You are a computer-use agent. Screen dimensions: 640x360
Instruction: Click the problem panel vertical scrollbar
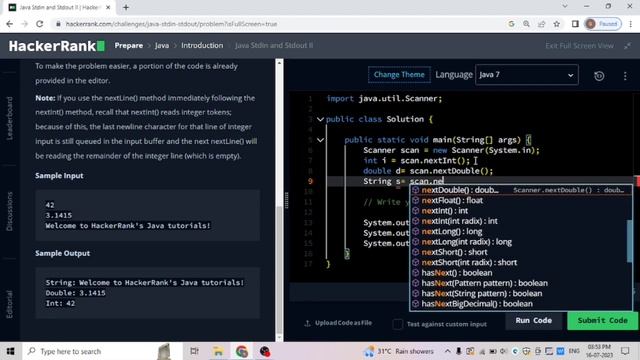tap(279, 200)
